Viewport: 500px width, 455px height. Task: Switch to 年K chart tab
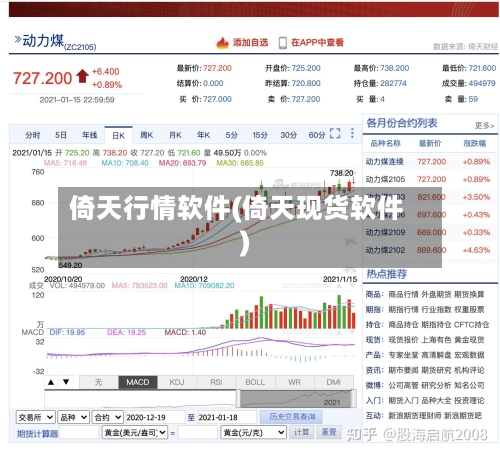[203, 135]
